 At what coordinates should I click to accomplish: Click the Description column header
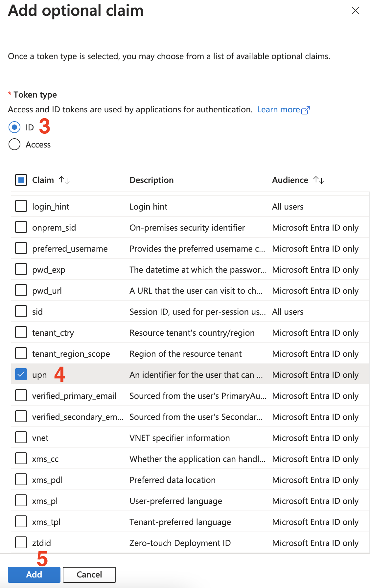pos(151,180)
